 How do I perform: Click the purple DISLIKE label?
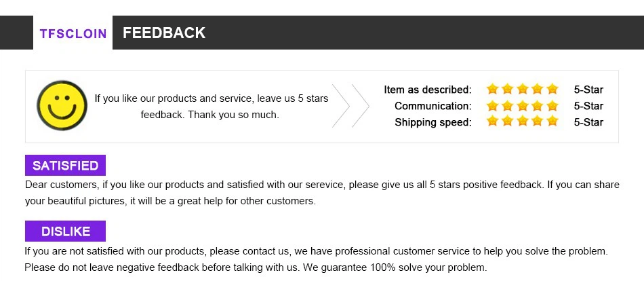point(65,231)
